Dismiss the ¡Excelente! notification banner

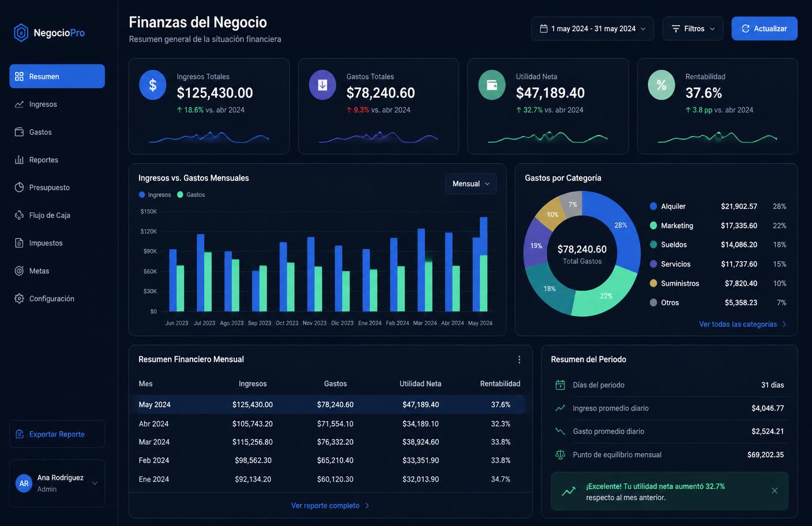(775, 491)
